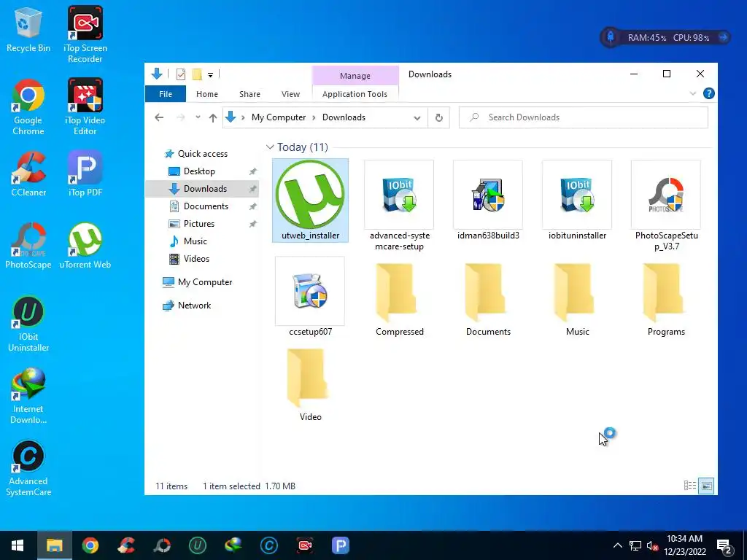Switch to the Home ribbon tab
Image resolution: width=747 pixels, height=560 pixels.
point(206,94)
